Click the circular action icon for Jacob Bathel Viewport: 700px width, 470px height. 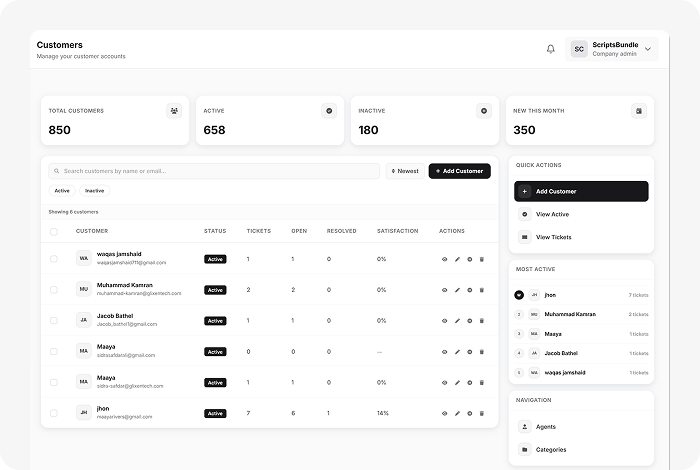(x=469, y=321)
